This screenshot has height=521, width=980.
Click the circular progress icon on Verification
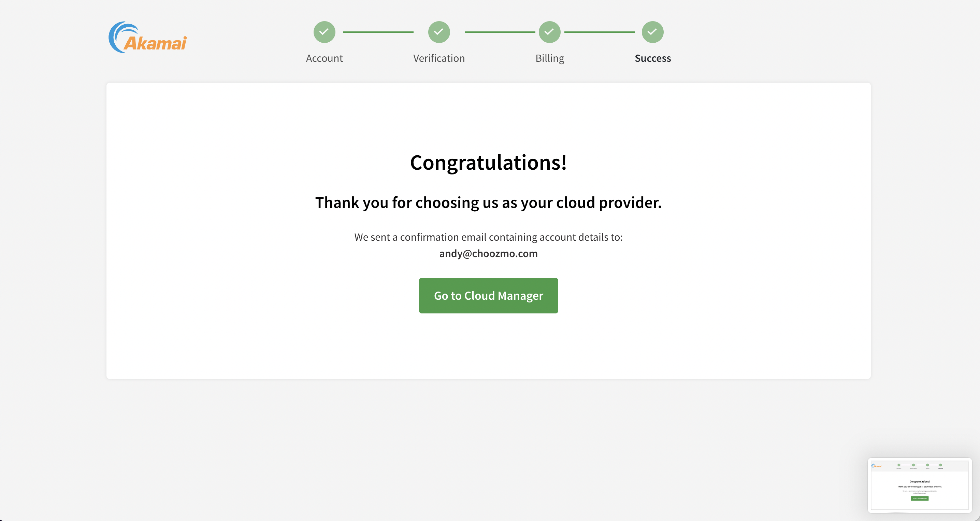click(439, 32)
